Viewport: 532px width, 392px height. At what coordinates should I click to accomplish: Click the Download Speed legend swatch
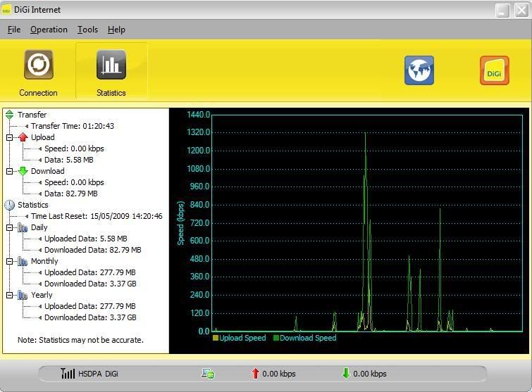click(276, 338)
